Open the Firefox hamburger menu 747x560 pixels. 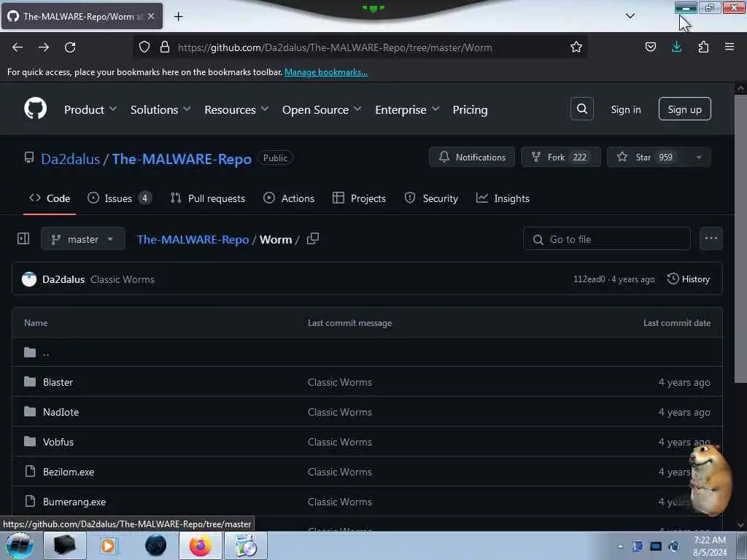pos(729,47)
